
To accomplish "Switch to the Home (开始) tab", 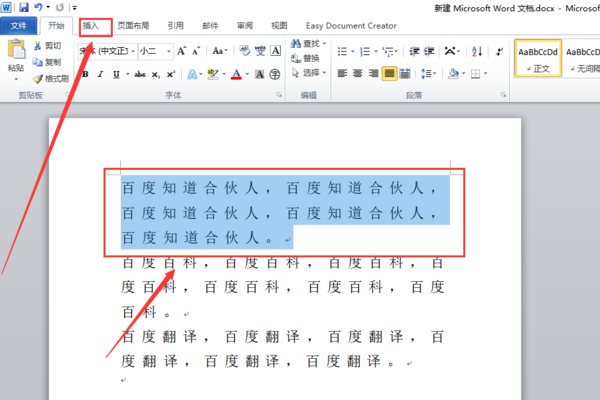I will click(56, 26).
